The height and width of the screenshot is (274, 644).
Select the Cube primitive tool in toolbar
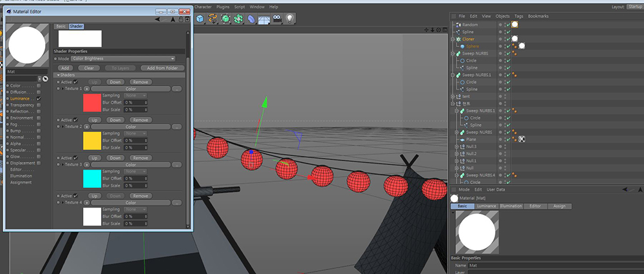(x=200, y=19)
